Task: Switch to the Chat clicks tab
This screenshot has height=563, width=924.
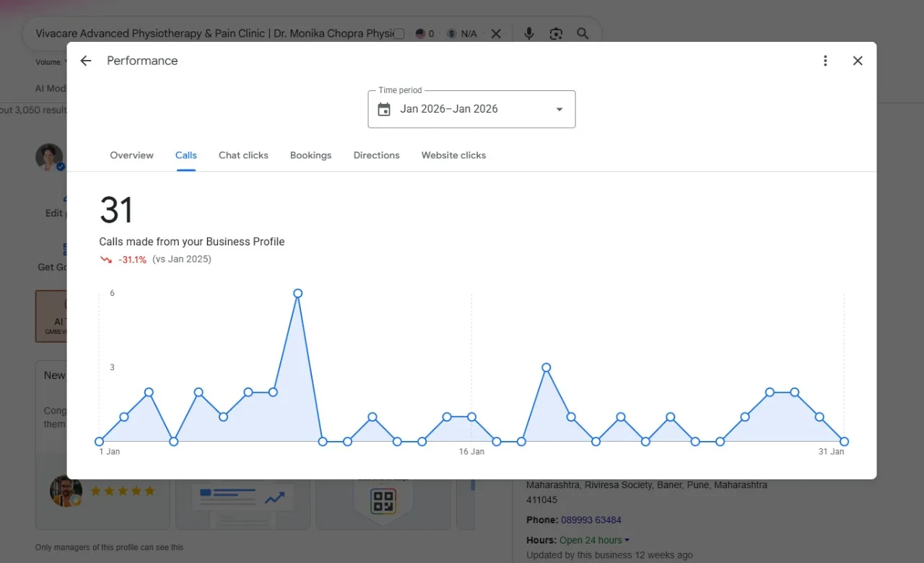Action: click(243, 155)
